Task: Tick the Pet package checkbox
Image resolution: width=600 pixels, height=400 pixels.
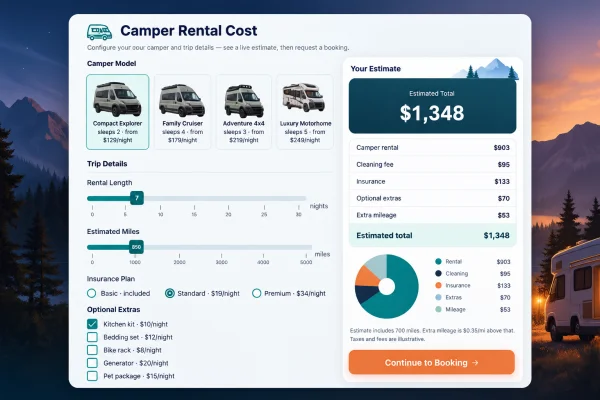Action: click(x=92, y=376)
